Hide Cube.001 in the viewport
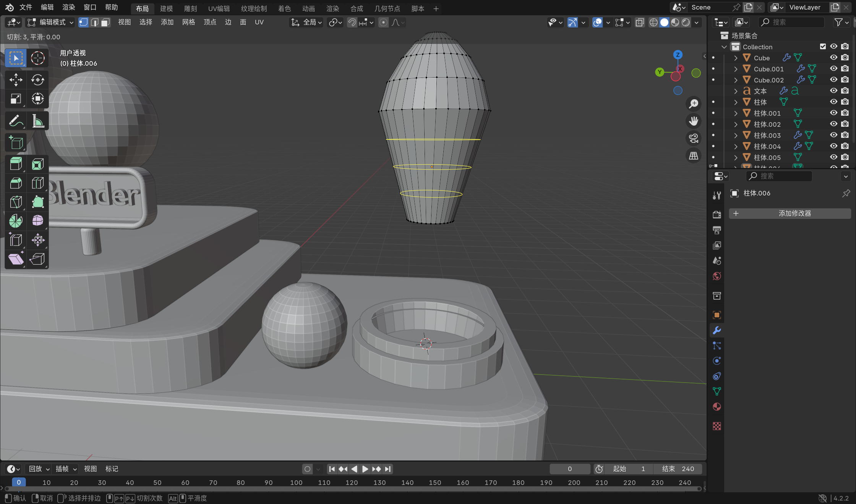856x504 pixels. 833,69
